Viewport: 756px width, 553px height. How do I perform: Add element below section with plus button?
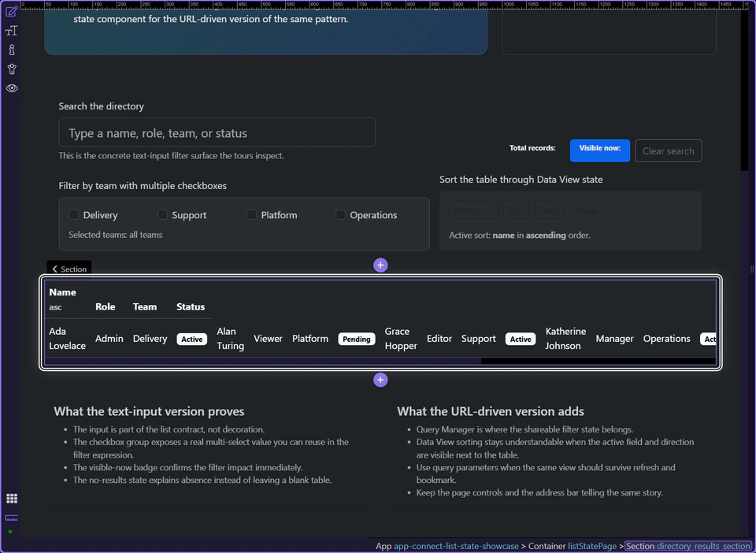[x=380, y=380]
